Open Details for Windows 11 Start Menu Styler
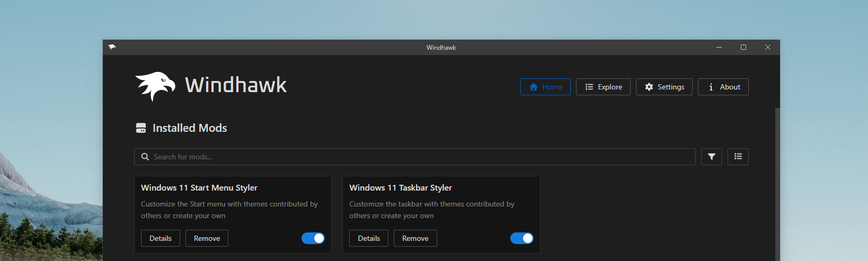Image resolution: width=868 pixels, height=261 pixels. (x=161, y=238)
